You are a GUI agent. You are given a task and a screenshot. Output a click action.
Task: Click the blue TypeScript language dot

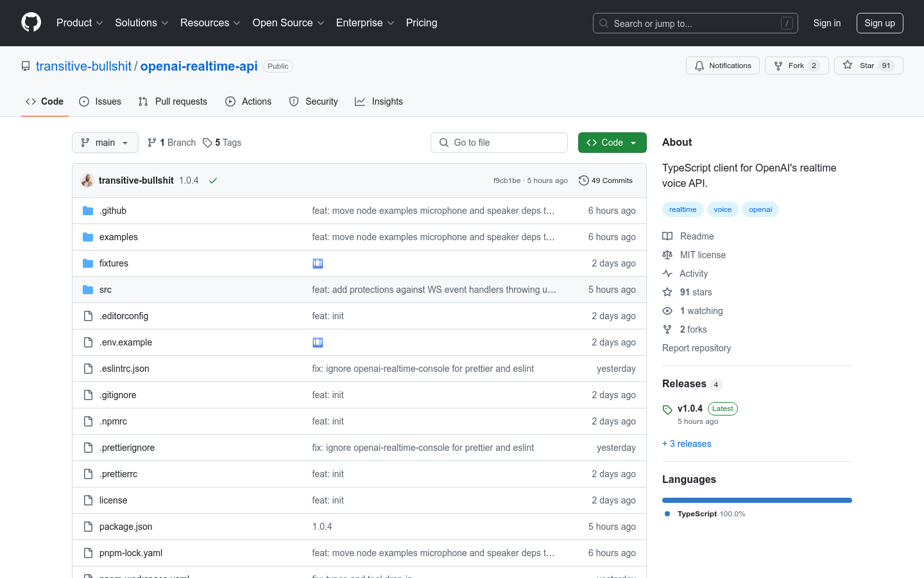point(667,514)
